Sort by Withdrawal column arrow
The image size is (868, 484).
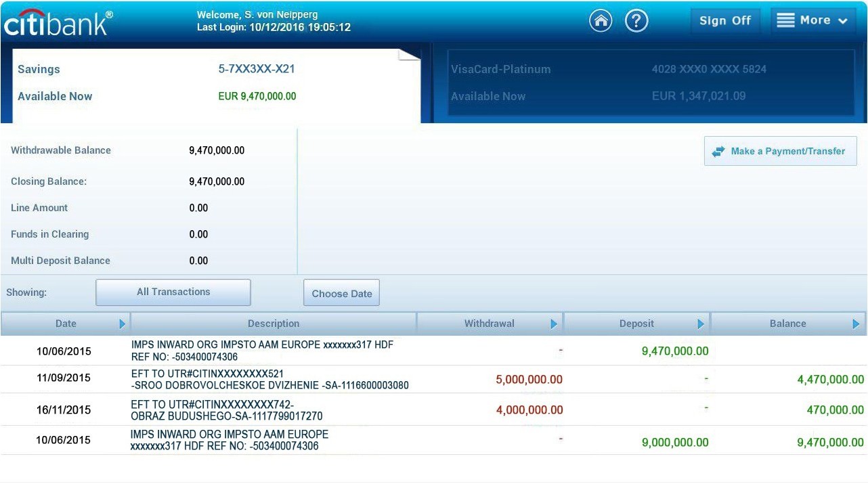pyautogui.click(x=554, y=324)
